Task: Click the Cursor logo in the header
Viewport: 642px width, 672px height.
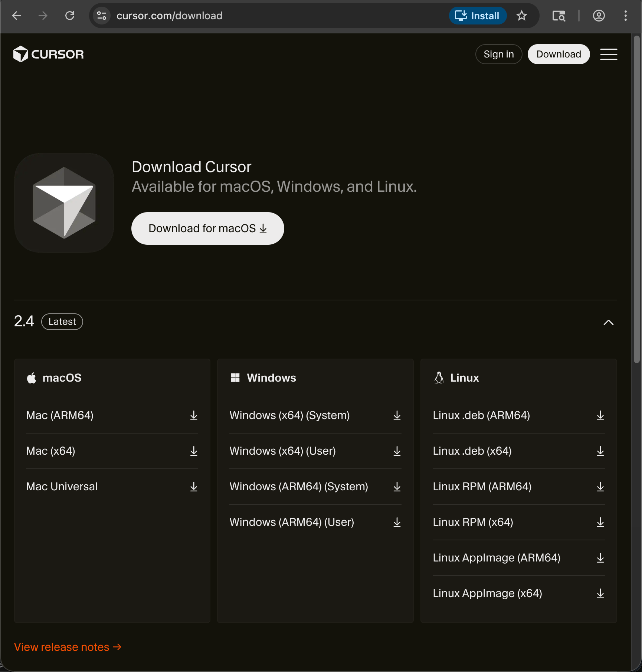Action: click(48, 54)
